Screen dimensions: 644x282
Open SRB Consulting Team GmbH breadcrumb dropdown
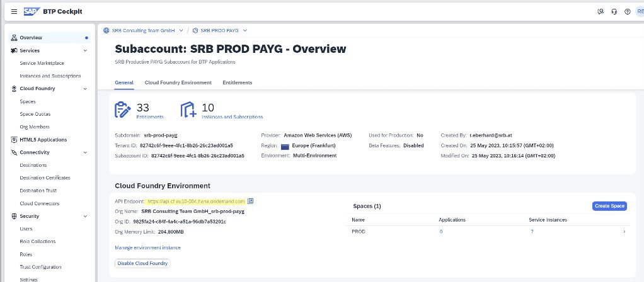pyautogui.click(x=181, y=30)
